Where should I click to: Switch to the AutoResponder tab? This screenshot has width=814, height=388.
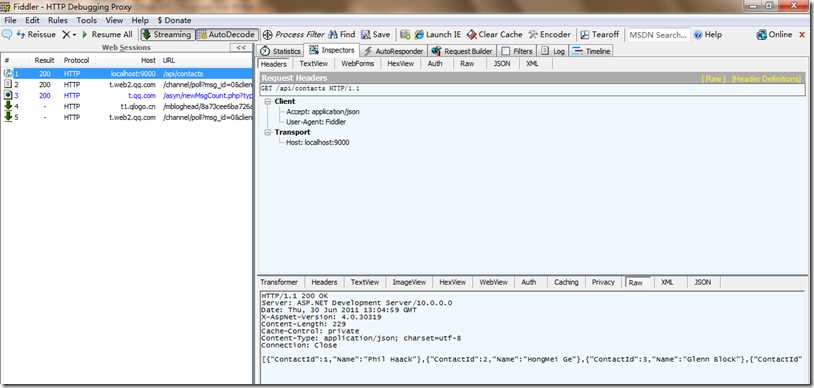tap(394, 51)
